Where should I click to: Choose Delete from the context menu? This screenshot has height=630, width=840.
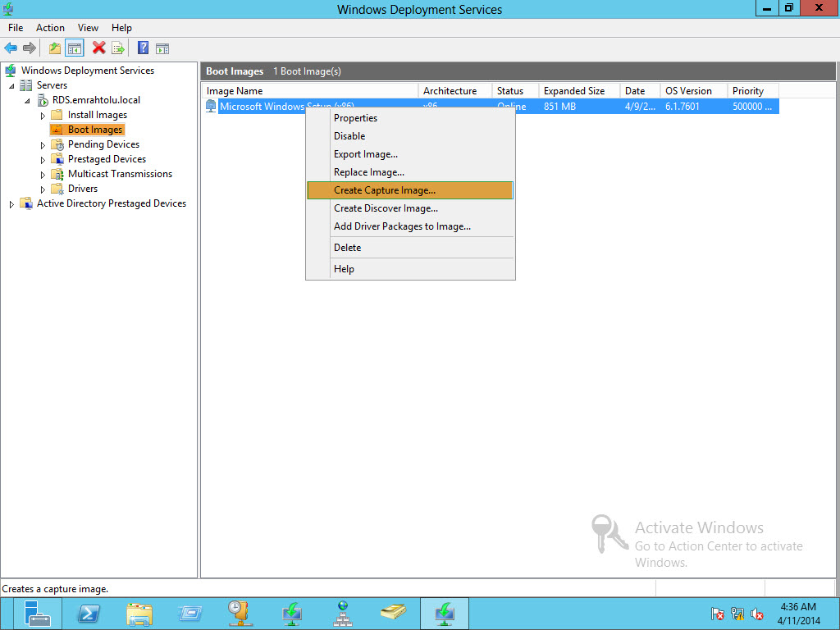click(x=410, y=248)
